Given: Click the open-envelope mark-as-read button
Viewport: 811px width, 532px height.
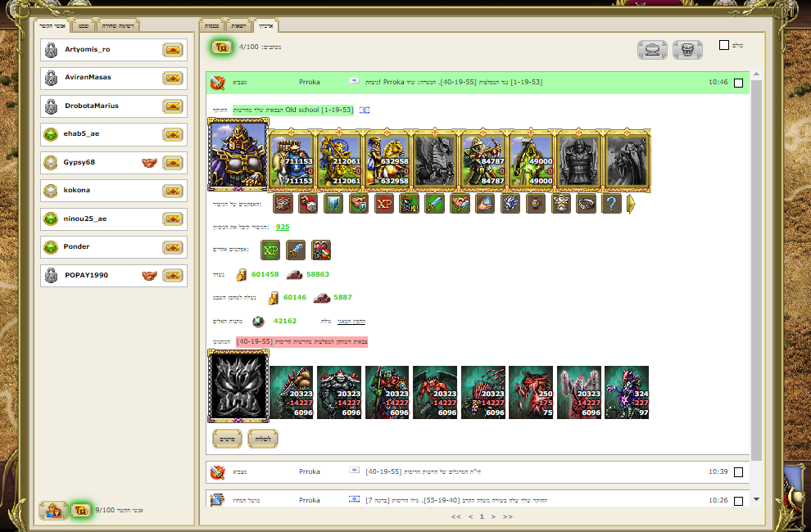Looking at the screenshot, I should click(652, 50).
